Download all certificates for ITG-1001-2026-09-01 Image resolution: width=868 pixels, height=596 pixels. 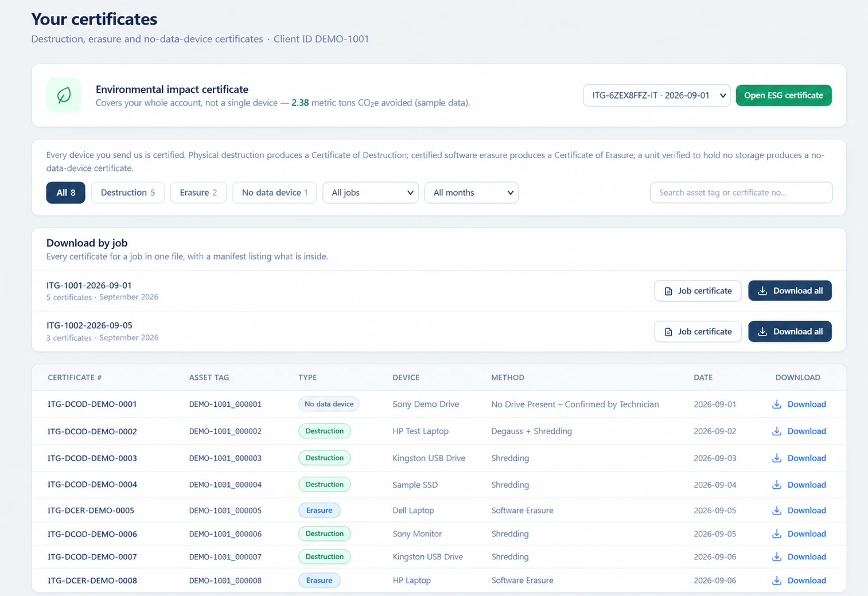coord(790,291)
